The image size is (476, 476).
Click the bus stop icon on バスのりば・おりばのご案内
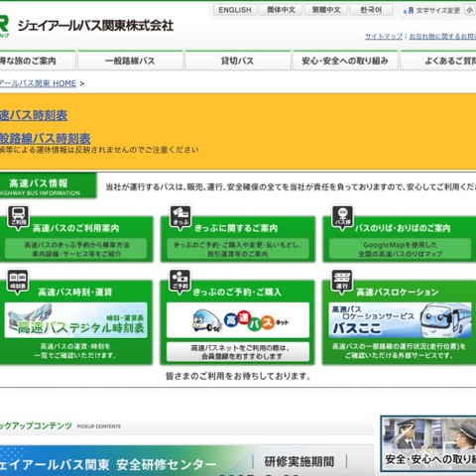click(x=342, y=217)
